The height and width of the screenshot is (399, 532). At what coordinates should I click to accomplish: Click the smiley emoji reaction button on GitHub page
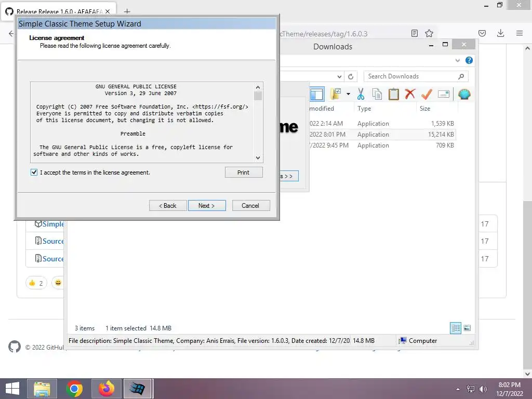click(58, 283)
